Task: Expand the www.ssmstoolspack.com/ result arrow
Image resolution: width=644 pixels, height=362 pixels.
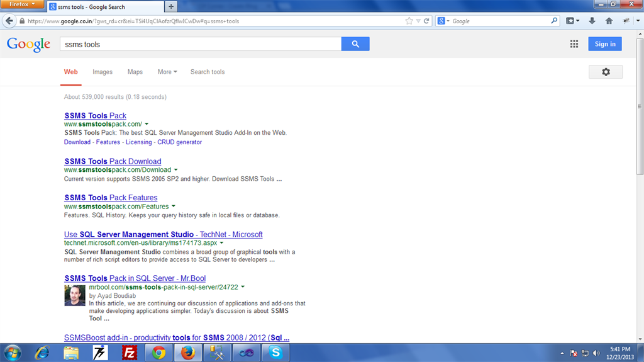Action: coord(147,124)
